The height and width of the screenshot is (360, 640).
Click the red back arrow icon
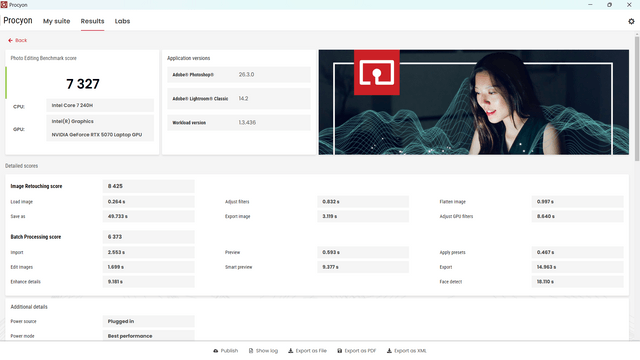[10, 40]
